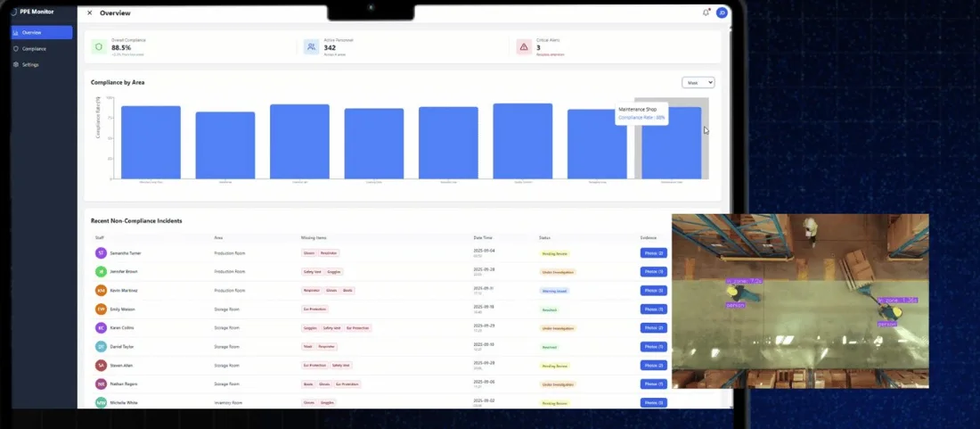
Task: Click the Critical Alerts warning triangle icon
Action: click(x=524, y=46)
